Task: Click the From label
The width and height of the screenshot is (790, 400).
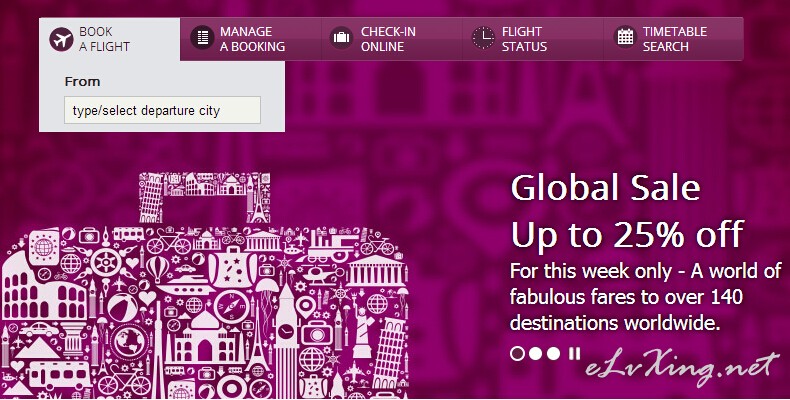Action: pos(83,82)
